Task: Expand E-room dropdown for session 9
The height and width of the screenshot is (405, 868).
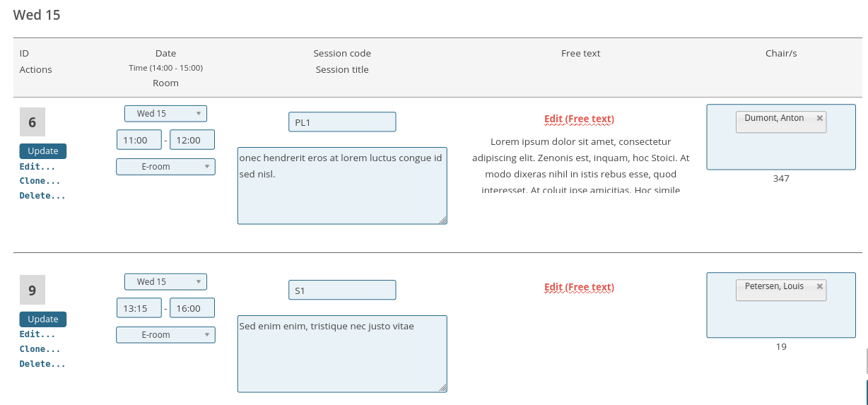Action: 165,335
